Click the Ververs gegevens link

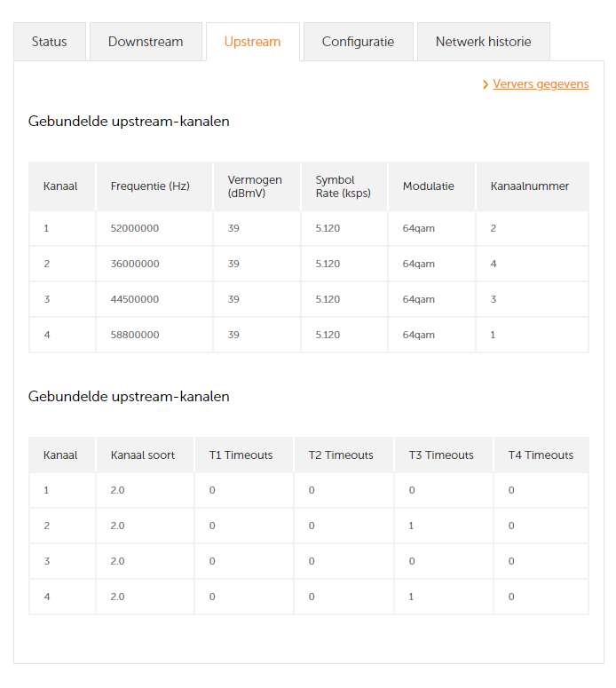[x=541, y=84]
